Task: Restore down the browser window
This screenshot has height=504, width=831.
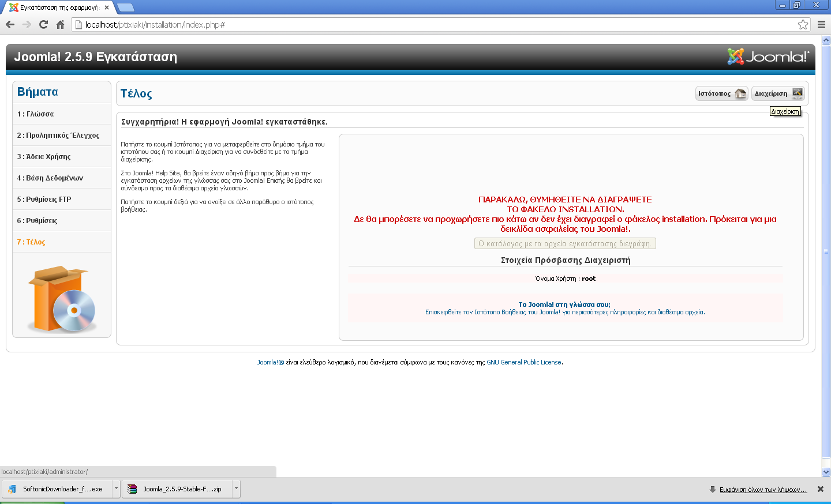Action: click(x=797, y=5)
